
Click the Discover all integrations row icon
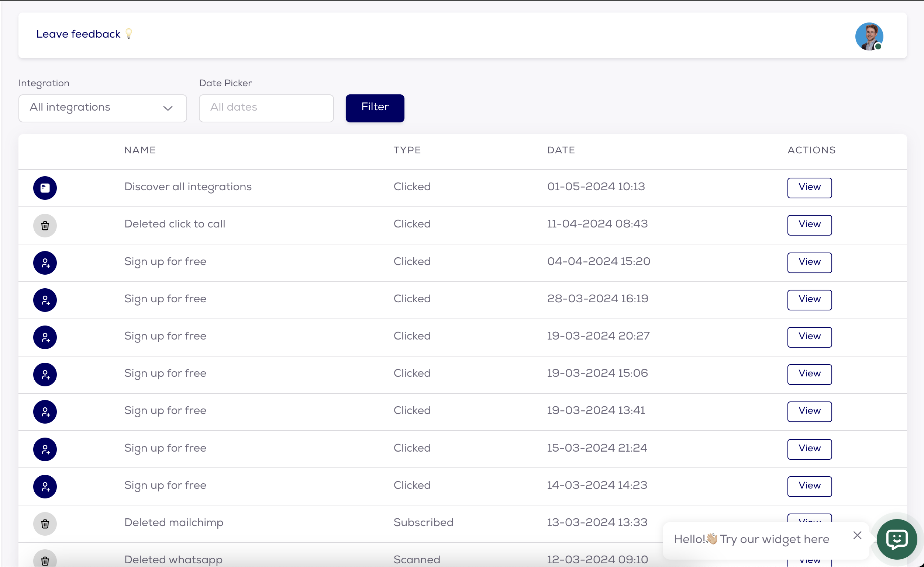pos(45,188)
